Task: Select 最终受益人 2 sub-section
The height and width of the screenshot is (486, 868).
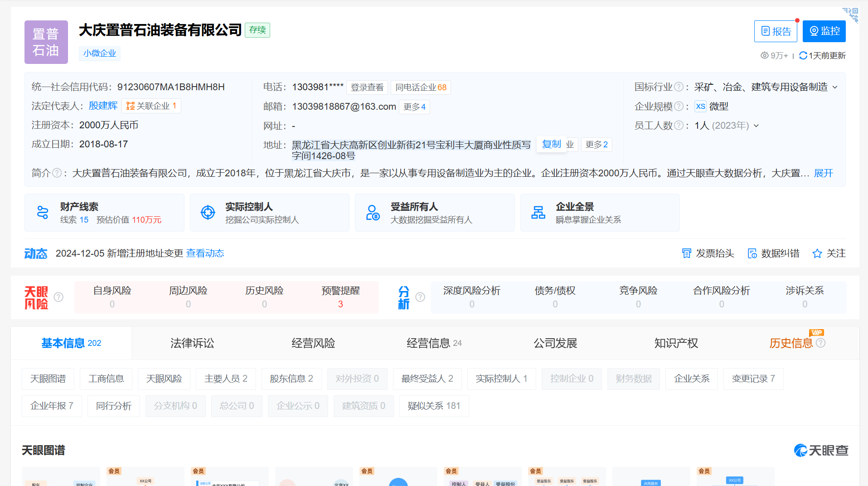Action: (x=427, y=379)
